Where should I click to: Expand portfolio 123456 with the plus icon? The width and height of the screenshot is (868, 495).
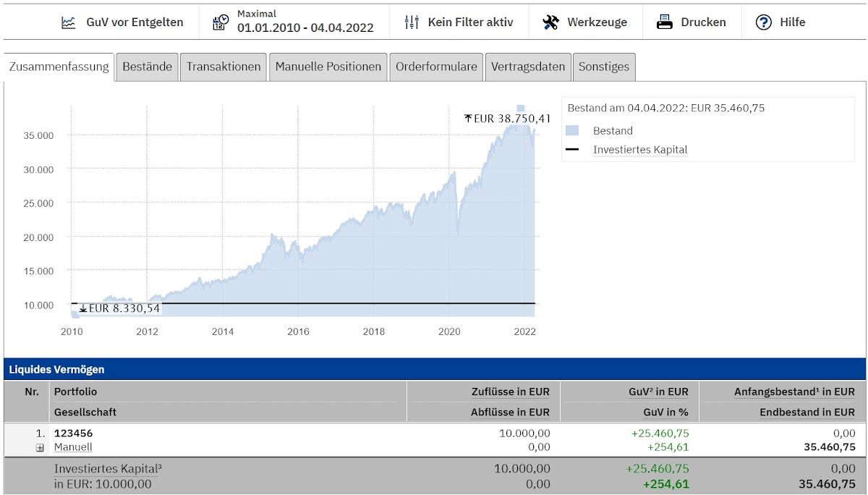coord(41,448)
